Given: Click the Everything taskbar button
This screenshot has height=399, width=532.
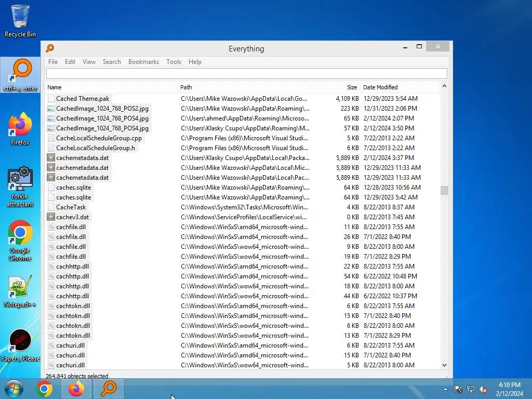Looking at the screenshot, I should 108,389.
